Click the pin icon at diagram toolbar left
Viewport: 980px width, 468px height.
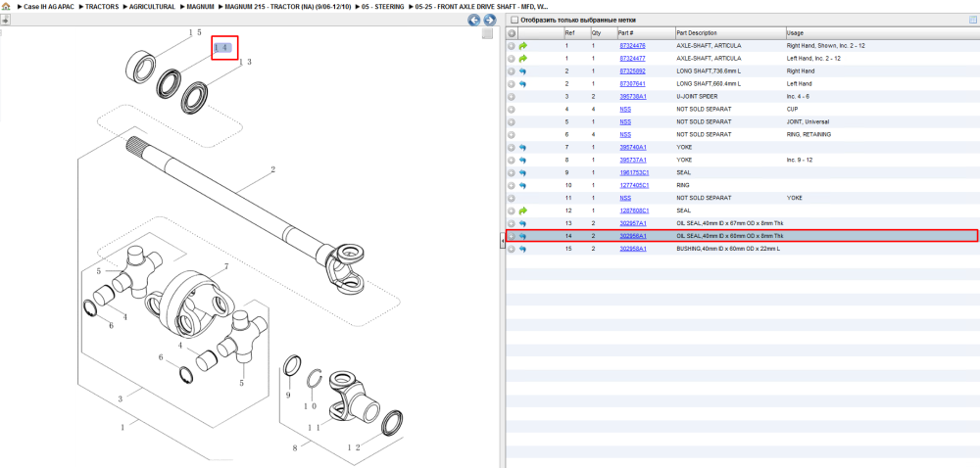point(5,20)
